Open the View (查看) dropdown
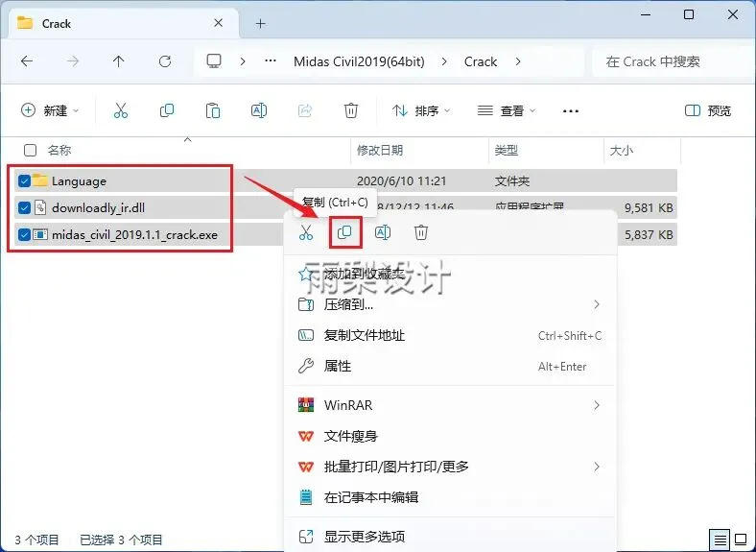The image size is (756, 552). point(507,111)
